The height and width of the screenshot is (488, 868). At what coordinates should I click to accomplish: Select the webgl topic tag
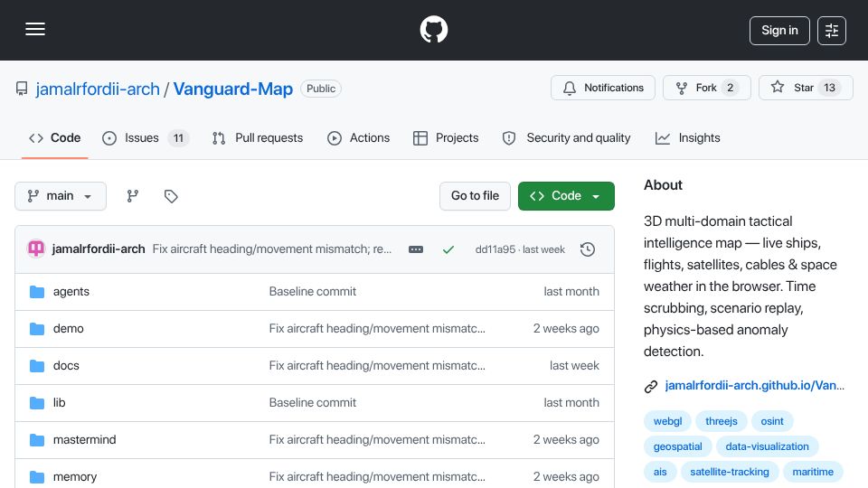click(x=667, y=421)
